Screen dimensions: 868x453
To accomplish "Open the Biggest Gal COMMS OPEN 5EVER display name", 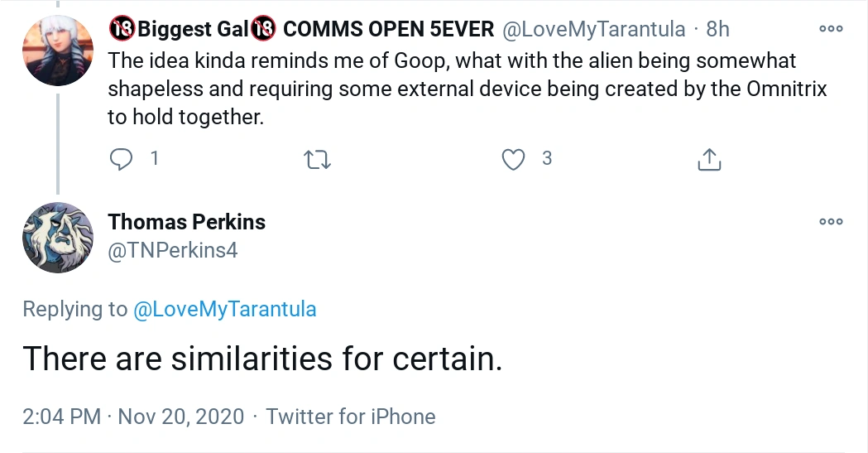I will (x=301, y=29).
